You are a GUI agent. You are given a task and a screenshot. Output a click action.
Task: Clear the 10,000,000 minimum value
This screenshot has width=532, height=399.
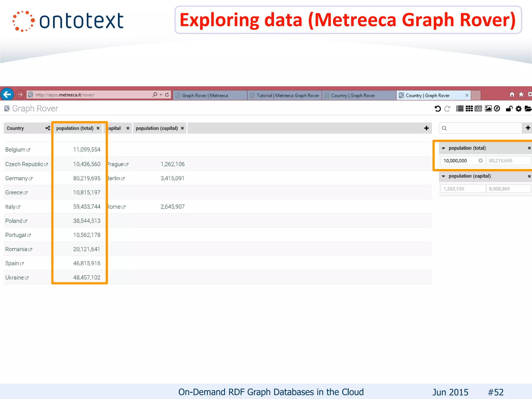coord(481,161)
